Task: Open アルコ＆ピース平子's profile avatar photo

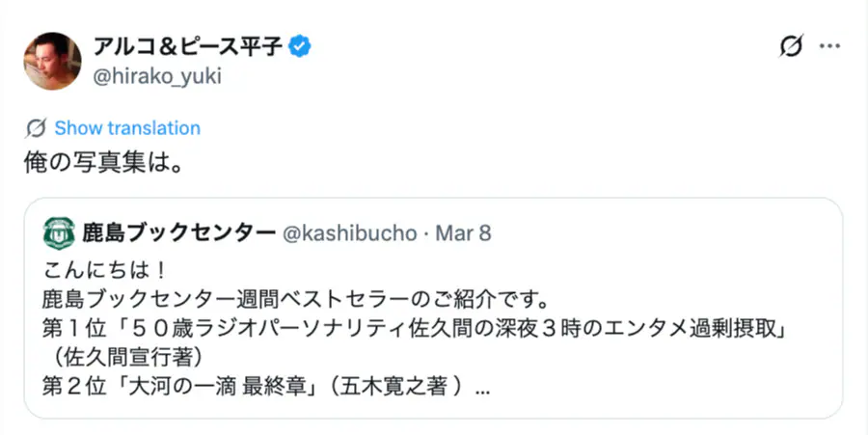Action: click(x=52, y=61)
